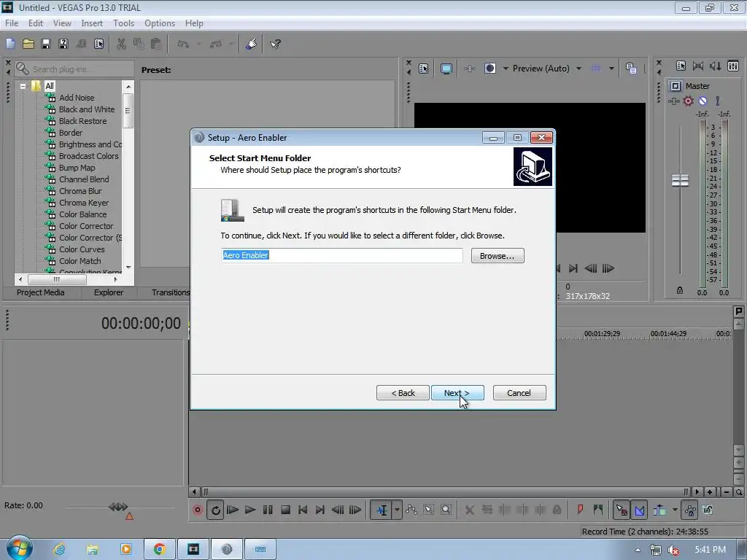Screen dimensions: 747x560
Task: Mute the Master bus
Action: pyautogui.click(x=703, y=101)
